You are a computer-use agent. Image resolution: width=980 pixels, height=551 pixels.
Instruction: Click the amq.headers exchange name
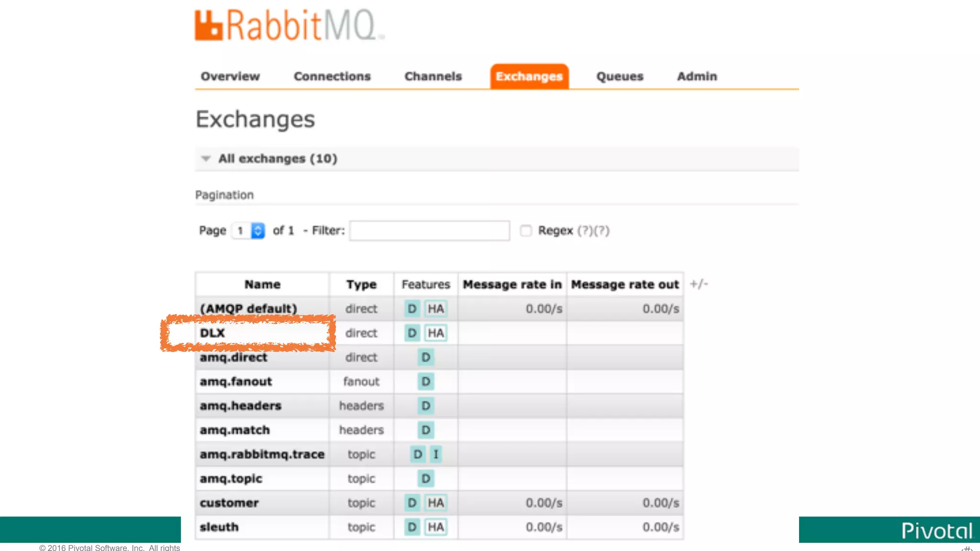[x=241, y=406]
